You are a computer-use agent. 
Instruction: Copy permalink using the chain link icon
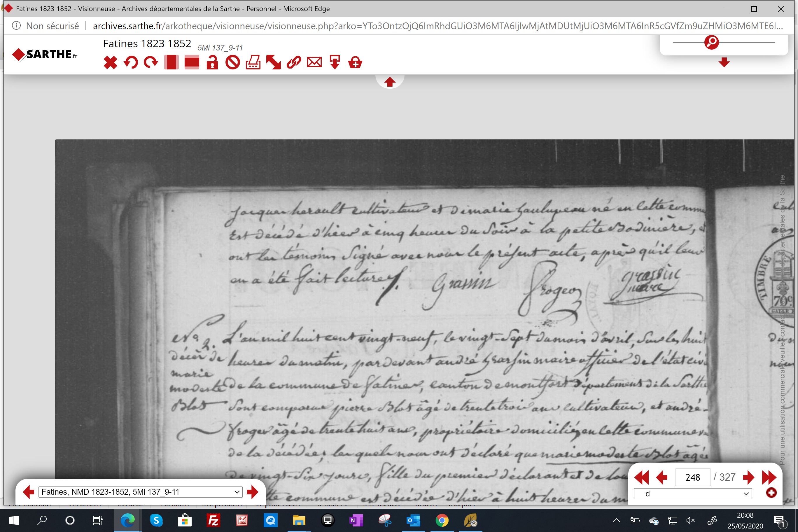294,62
